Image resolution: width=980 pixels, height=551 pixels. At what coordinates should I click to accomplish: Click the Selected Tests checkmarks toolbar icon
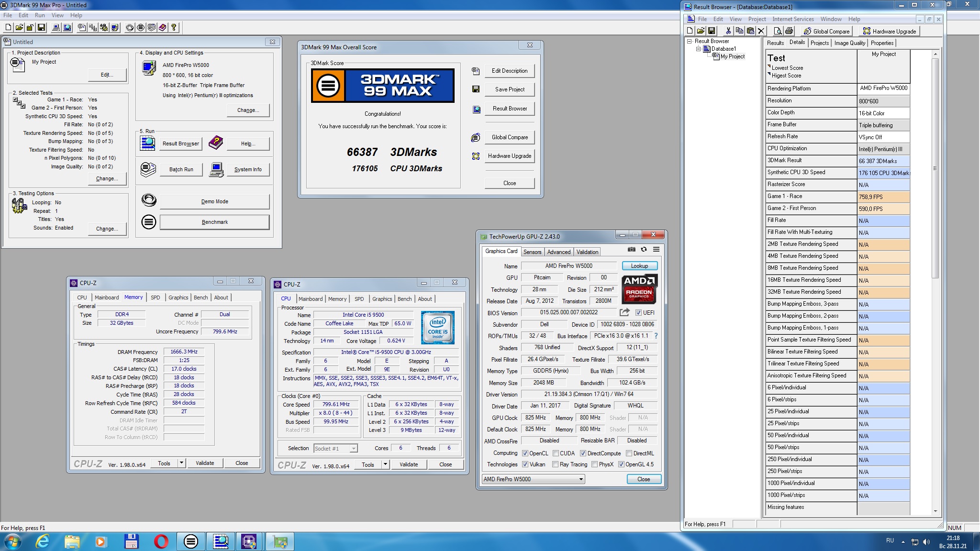click(x=93, y=27)
